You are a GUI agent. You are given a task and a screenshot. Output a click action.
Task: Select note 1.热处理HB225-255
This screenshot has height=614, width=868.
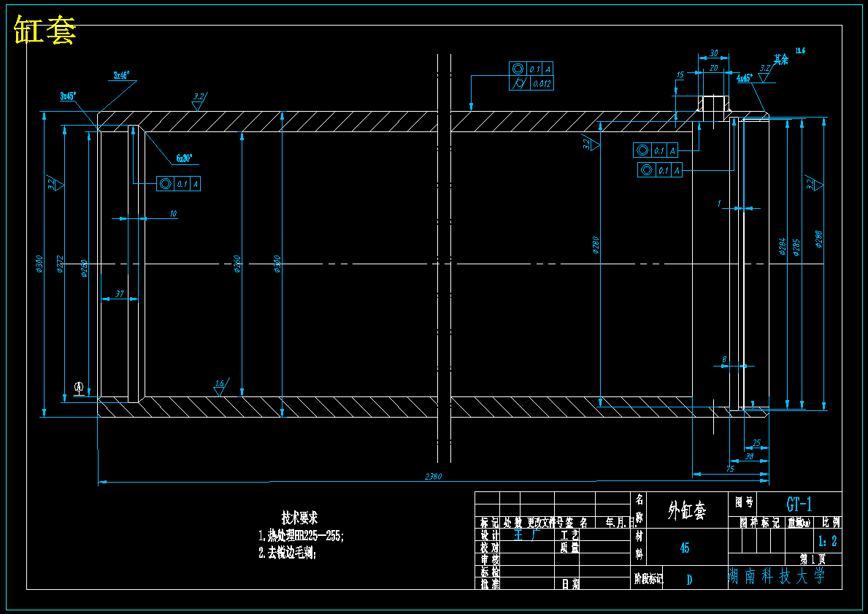[x=302, y=536]
